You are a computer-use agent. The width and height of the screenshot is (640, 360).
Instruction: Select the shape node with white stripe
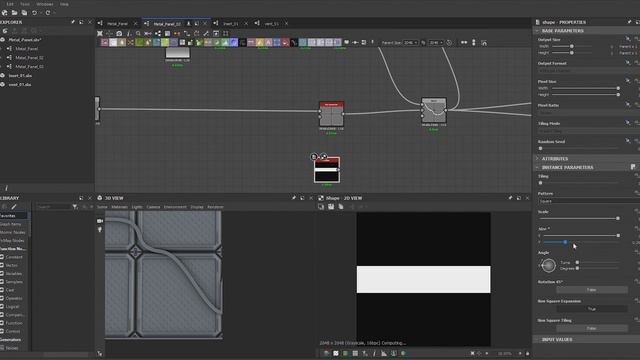coord(327,170)
